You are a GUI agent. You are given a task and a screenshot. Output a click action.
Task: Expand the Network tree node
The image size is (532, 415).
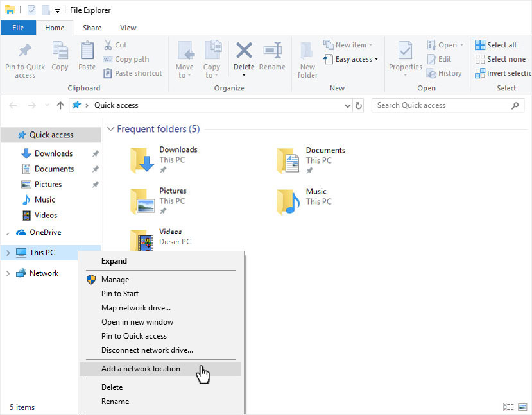click(x=8, y=273)
